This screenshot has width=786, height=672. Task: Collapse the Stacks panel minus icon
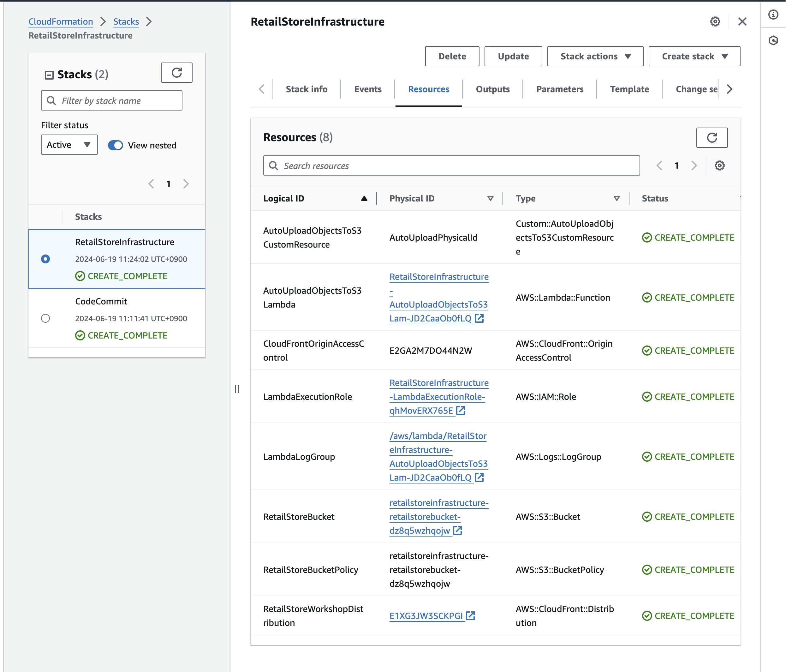(x=49, y=75)
